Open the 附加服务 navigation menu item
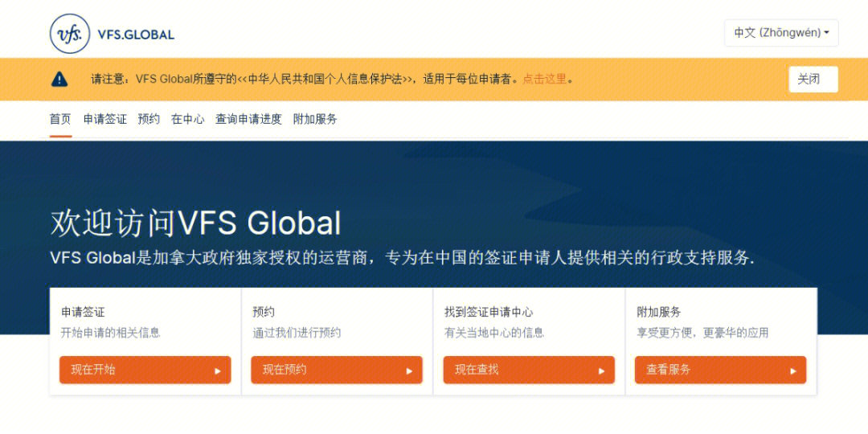868x434 pixels. coord(315,119)
